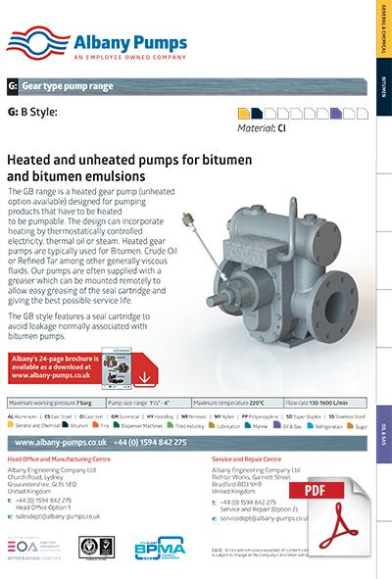Screen dimensions: 392x579
Task: Click the servicedept@albany-pumps.co.uk email
Action: tap(264, 519)
